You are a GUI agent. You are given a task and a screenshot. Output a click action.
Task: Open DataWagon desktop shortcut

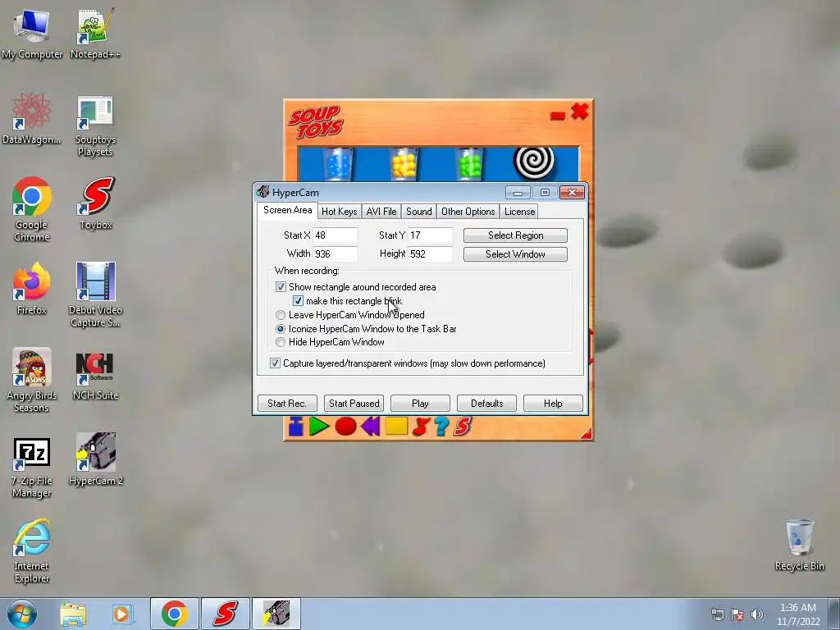[x=32, y=119]
